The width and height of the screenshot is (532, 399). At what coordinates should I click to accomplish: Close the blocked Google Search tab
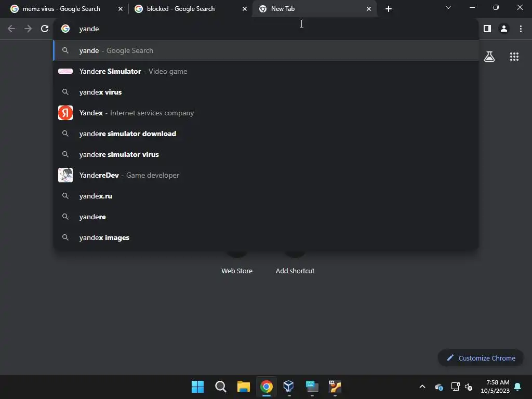pyautogui.click(x=245, y=9)
